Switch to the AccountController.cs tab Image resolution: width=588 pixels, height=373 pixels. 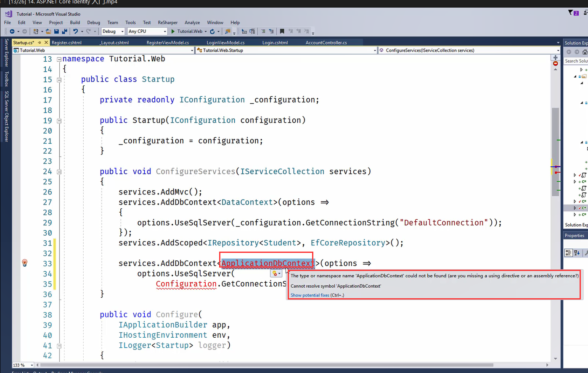[x=326, y=42]
